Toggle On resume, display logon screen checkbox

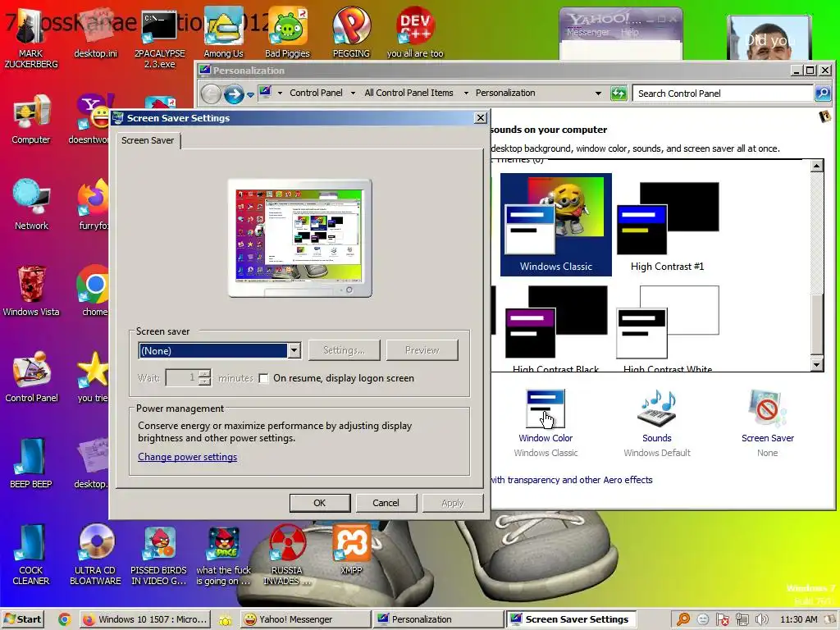click(263, 378)
